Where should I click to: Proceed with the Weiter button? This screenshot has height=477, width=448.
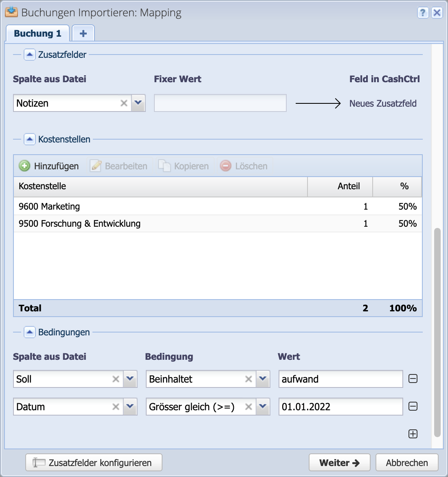tap(339, 462)
